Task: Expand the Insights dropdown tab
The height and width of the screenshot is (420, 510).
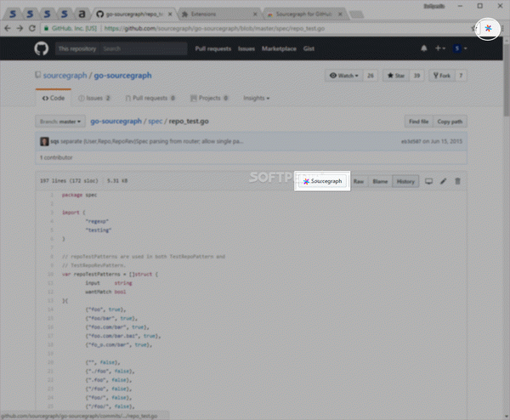Action: click(x=257, y=98)
